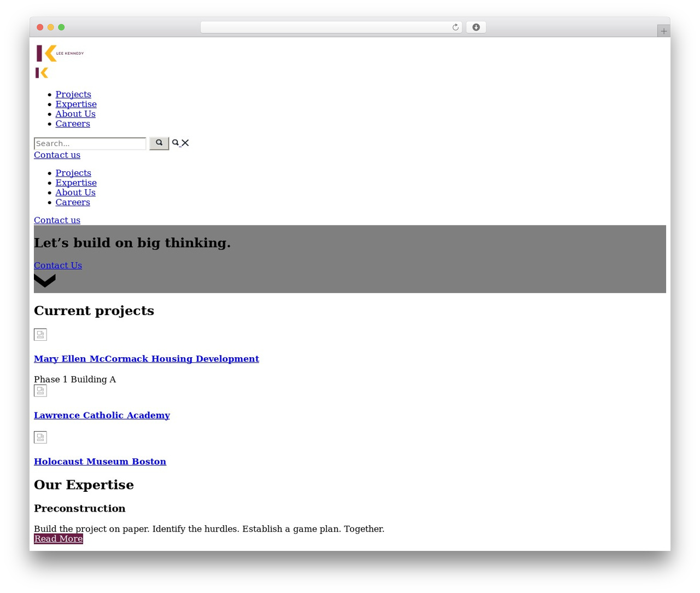Image resolution: width=700 pixels, height=593 pixels.
Task: Open About Us link above the search box
Action: point(75,114)
